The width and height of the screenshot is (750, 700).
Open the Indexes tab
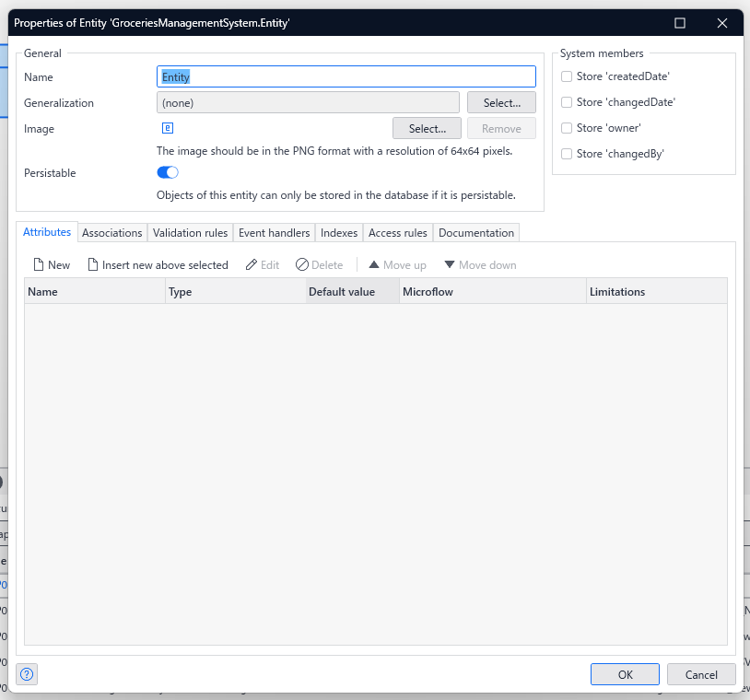point(339,233)
